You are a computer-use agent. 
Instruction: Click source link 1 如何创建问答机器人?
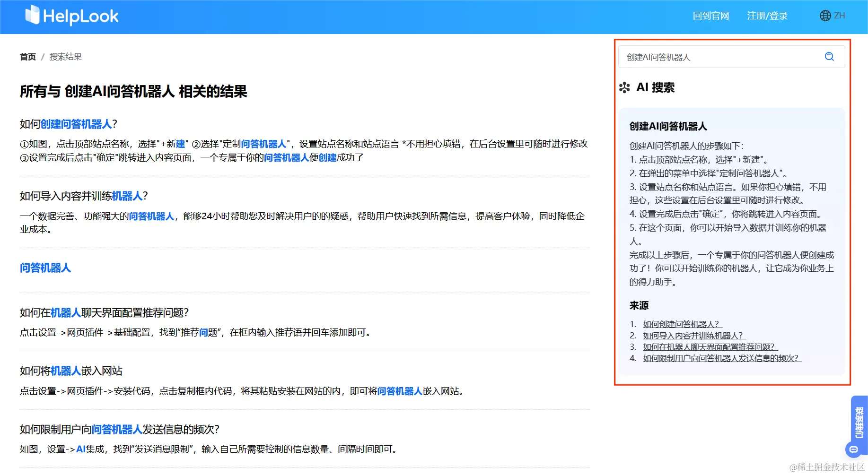click(x=683, y=324)
